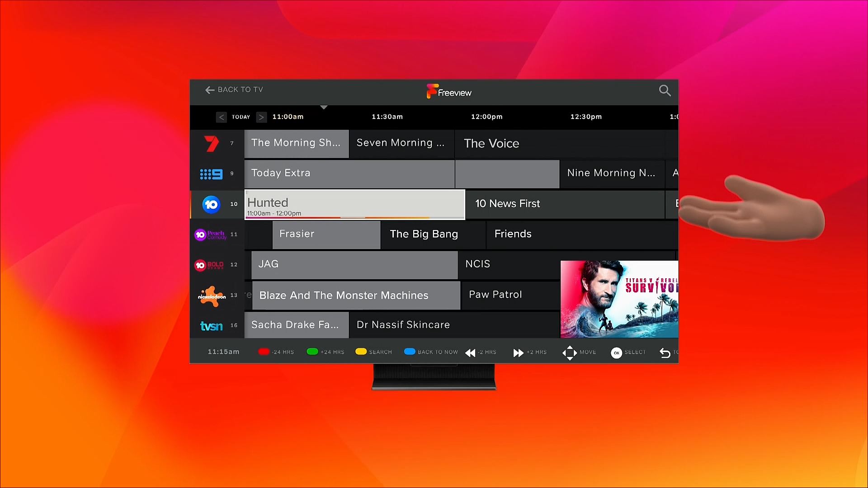The height and width of the screenshot is (488, 868).
Task: Select the Channel 7 logo
Action: tap(211, 144)
